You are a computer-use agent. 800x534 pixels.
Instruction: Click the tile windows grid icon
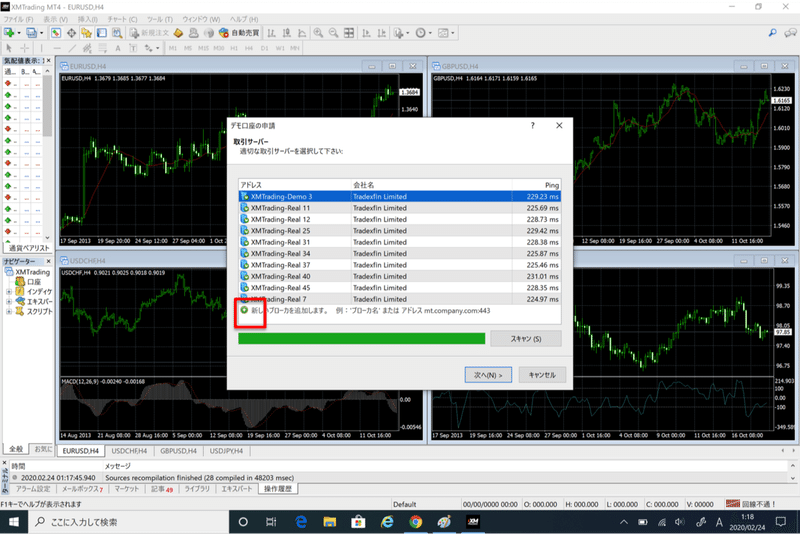click(349, 33)
